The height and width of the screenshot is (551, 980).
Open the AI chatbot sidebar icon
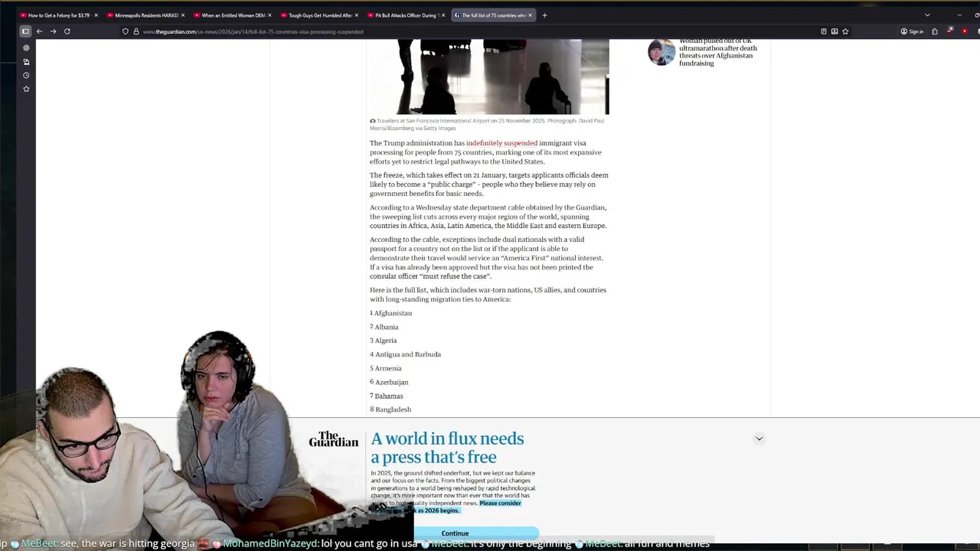coord(26,47)
